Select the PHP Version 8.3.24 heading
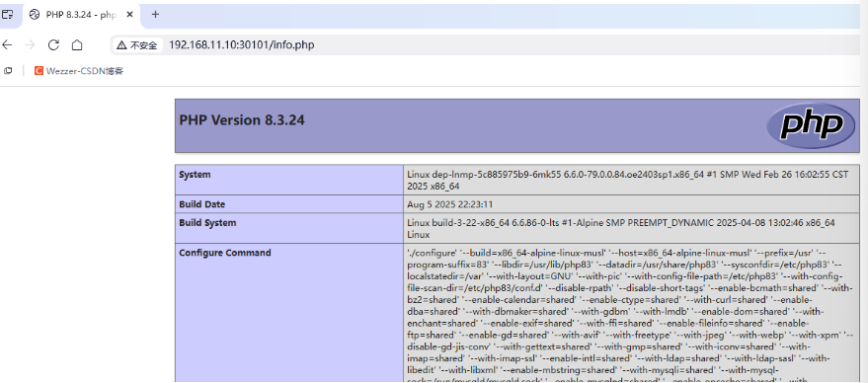 pos(242,120)
